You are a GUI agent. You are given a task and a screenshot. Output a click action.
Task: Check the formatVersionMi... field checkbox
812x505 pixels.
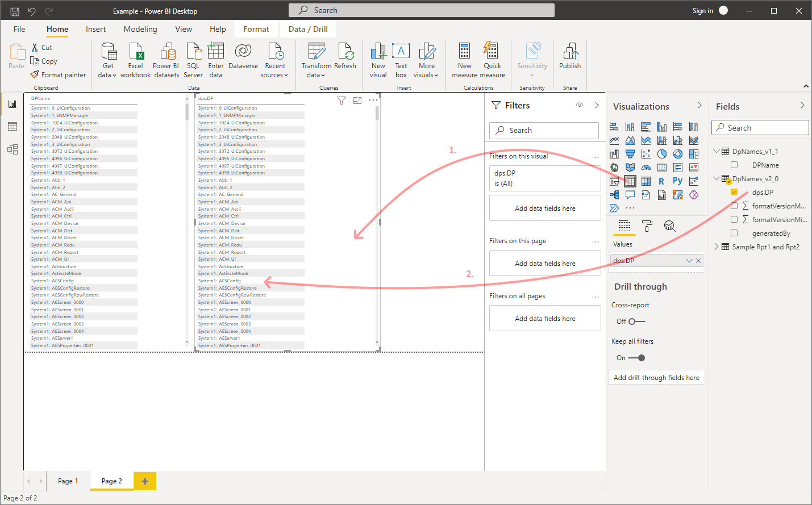pos(734,219)
